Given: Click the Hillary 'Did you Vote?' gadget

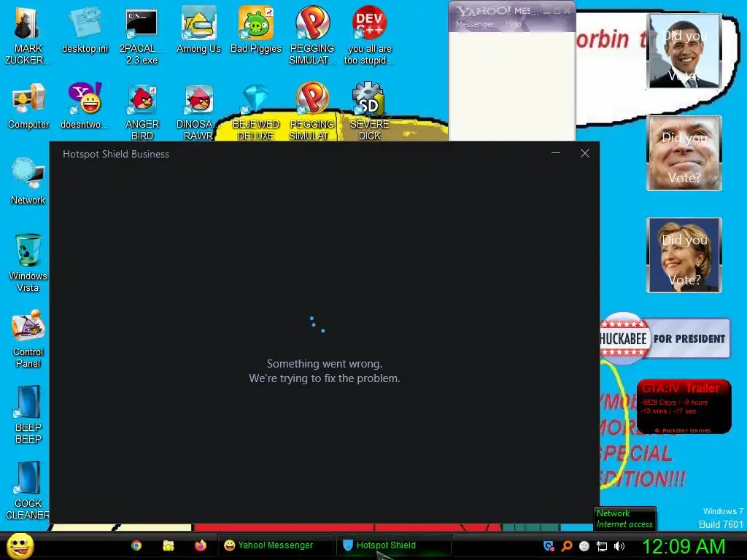Looking at the screenshot, I should tap(684, 254).
